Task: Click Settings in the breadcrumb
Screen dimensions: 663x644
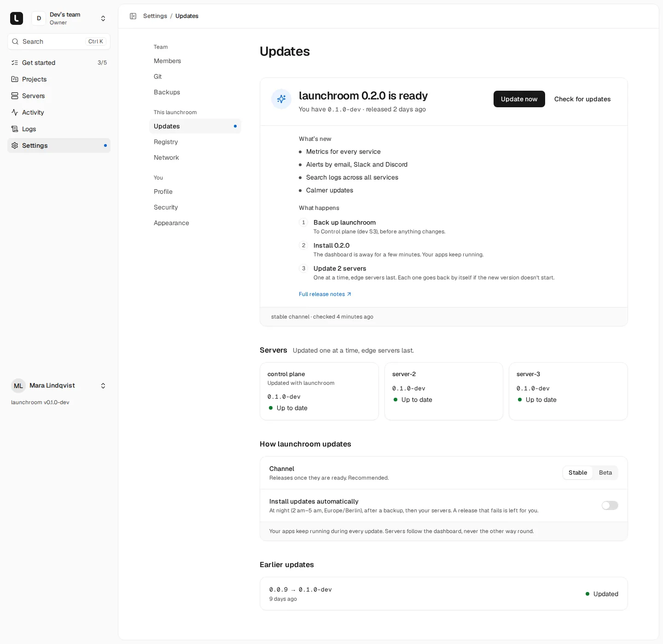Action: point(155,16)
